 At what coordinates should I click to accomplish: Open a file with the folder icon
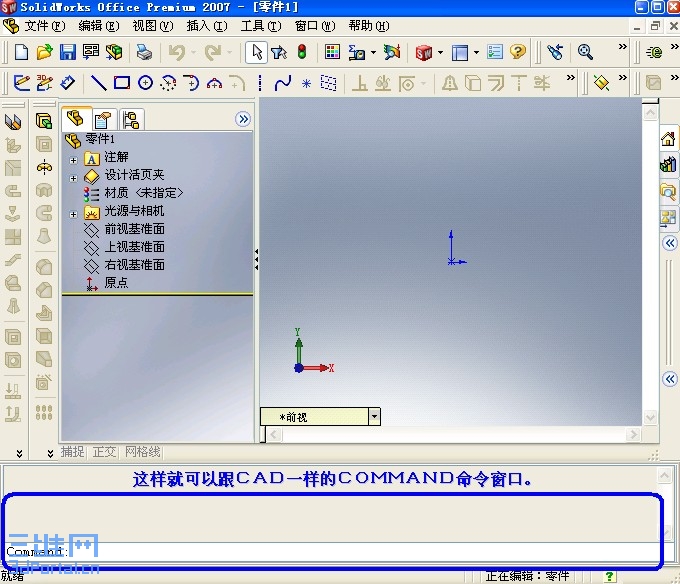(44, 52)
